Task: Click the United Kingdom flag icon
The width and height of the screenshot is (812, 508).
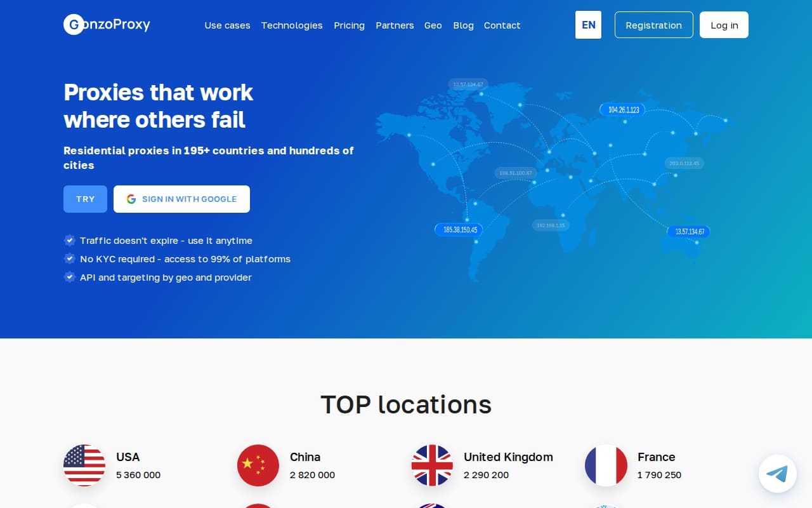Action: tap(432, 465)
